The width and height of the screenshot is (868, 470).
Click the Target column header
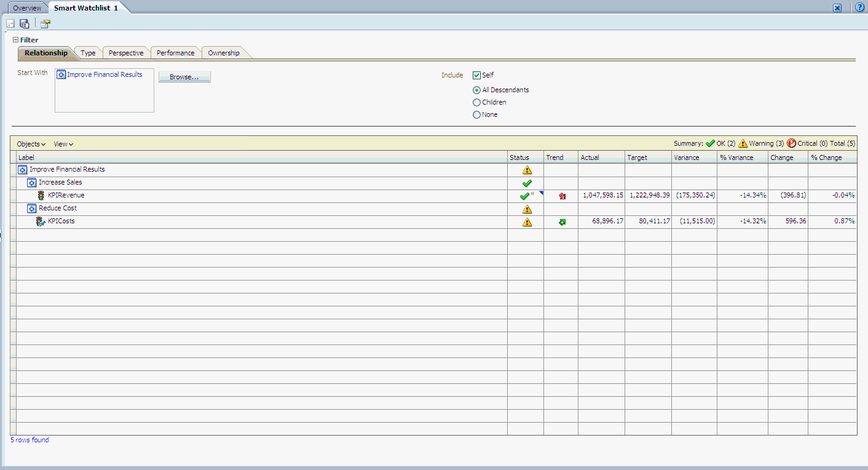click(x=648, y=157)
